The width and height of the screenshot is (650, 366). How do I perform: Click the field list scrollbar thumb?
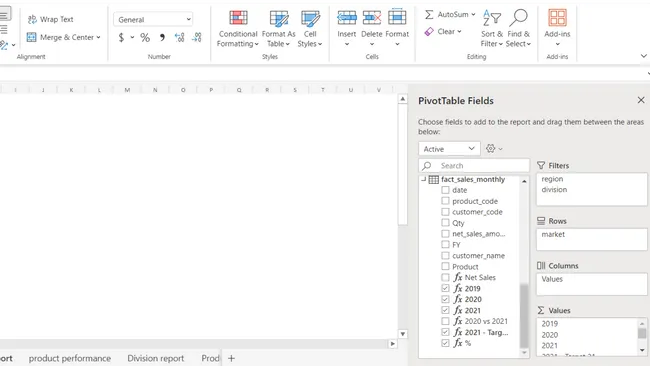tap(524, 316)
